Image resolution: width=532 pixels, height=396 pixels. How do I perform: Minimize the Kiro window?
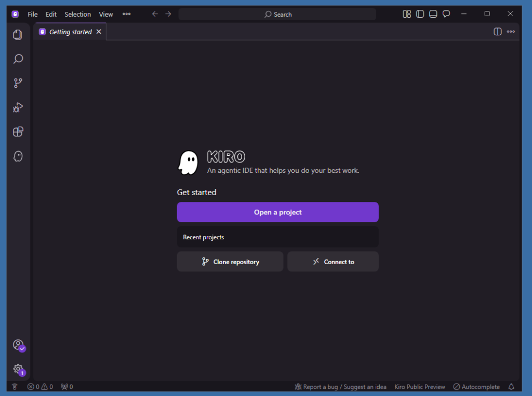point(464,14)
